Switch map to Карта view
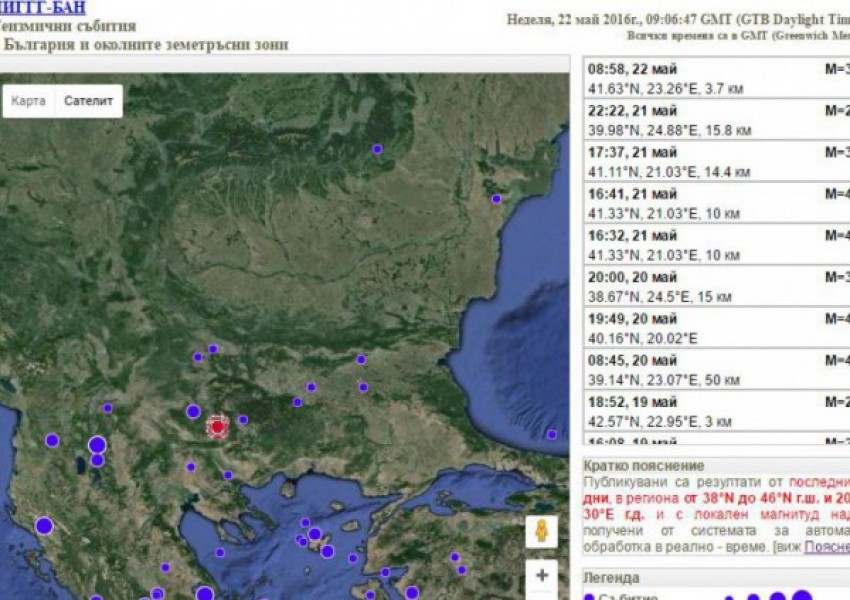 click(x=29, y=101)
